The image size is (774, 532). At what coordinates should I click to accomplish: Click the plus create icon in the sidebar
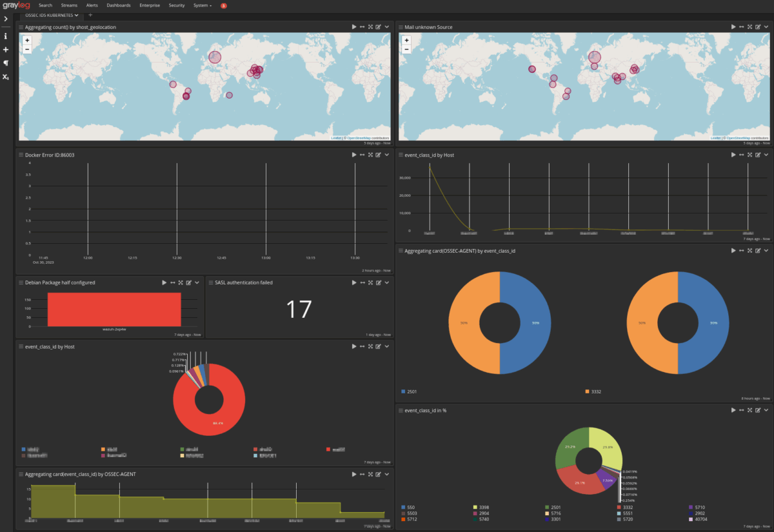(x=6, y=50)
